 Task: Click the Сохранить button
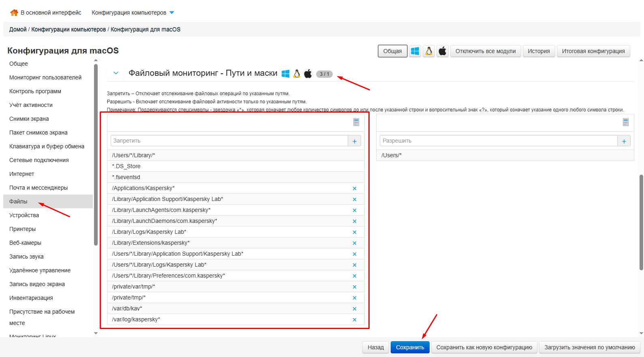pyautogui.click(x=410, y=347)
